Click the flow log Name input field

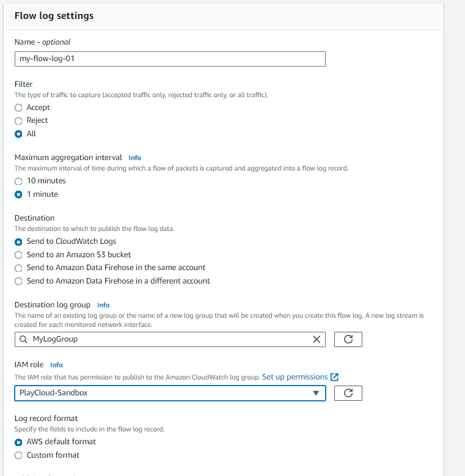tap(169, 59)
